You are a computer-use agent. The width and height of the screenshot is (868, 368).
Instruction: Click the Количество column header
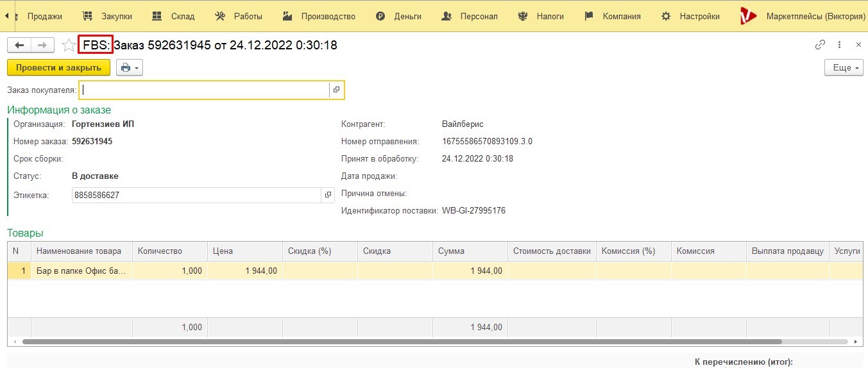[x=170, y=251]
